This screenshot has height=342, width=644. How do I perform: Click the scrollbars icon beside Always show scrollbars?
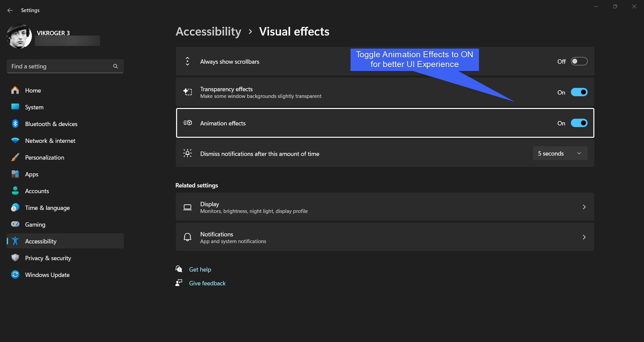(187, 61)
